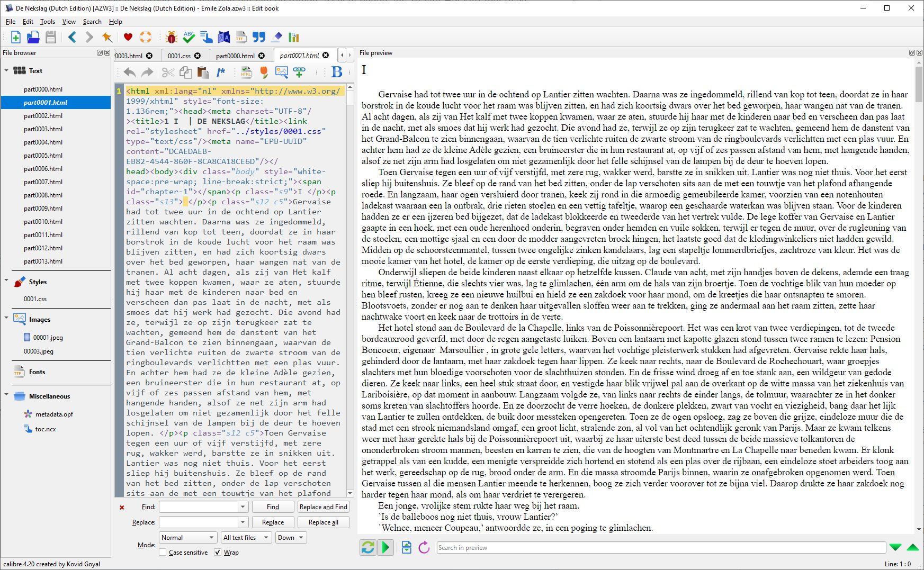Expand the Replace field history dropdown arrow
This screenshot has height=570, width=924.
[x=243, y=522]
